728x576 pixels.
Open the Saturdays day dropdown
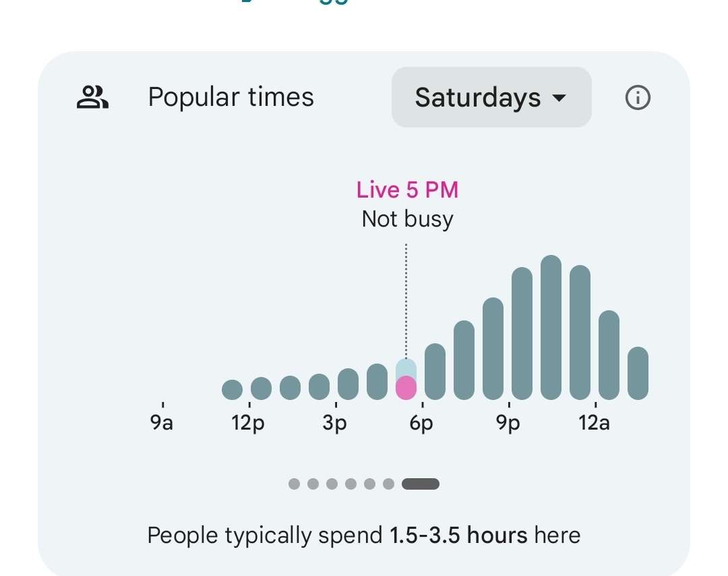click(x=491, y=98)
